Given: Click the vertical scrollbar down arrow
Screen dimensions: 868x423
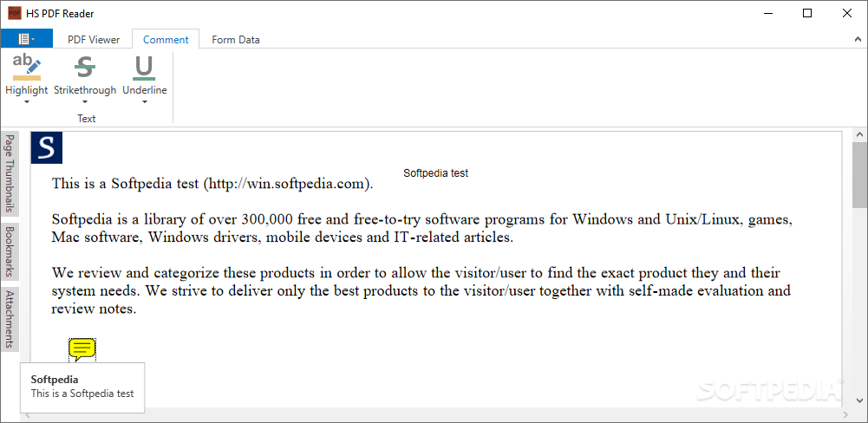Looking at the screenshot, I should point(859,400).
